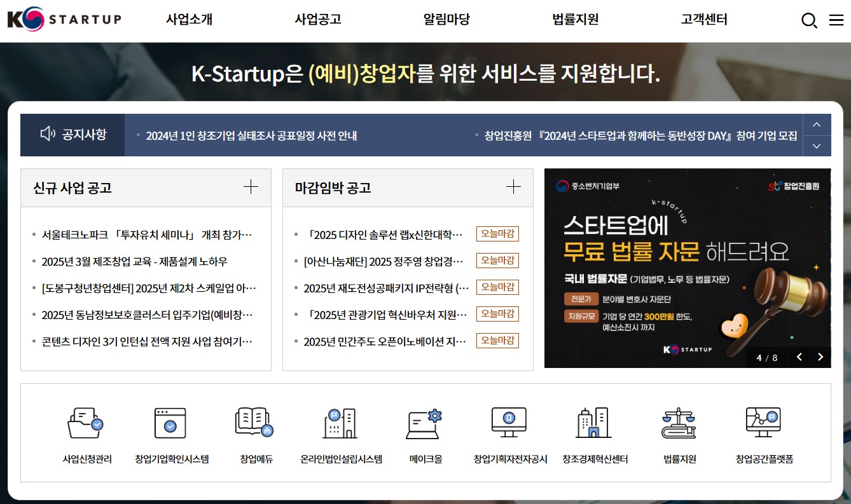The image size is (851, 504).
Task: Go to previous banner slide
Action: pyautogui.click(x=799, y=357)
